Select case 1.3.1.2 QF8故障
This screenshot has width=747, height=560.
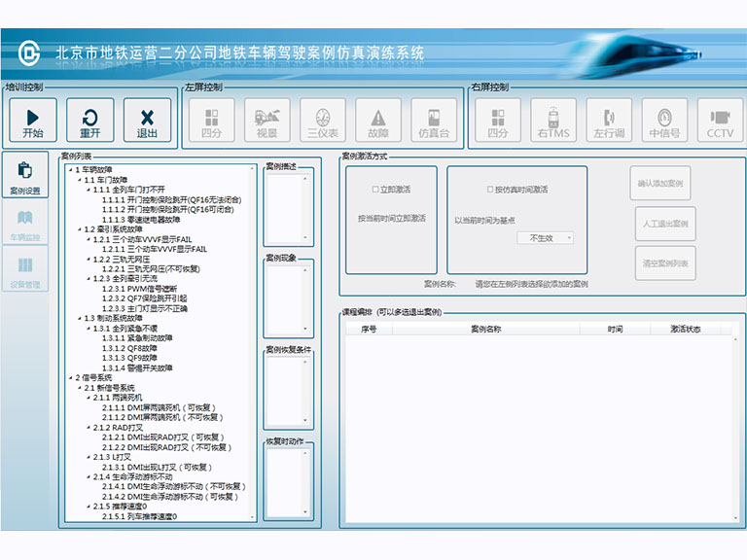coord(129,348)
